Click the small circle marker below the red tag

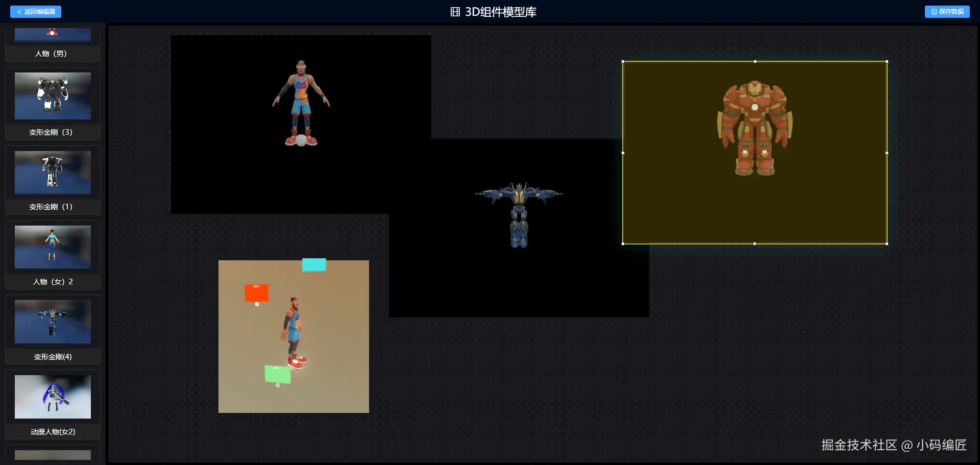pos(257,304)
